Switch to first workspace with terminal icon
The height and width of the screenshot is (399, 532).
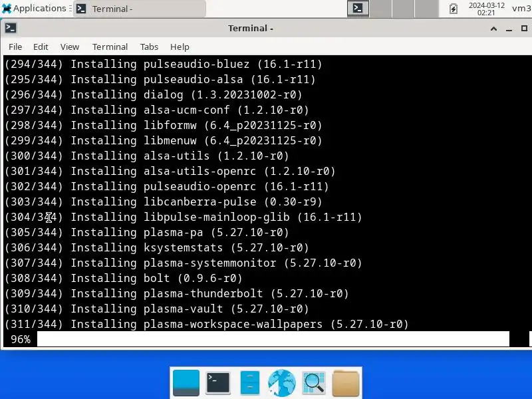358,8
